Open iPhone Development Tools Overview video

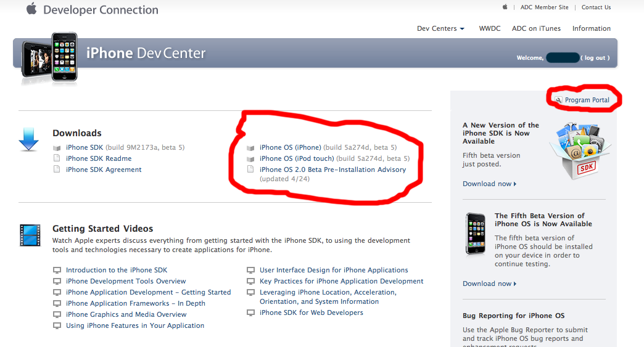point(126,281)
